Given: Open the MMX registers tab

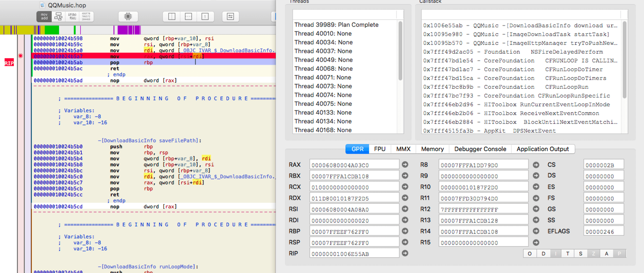Looking at the screenshot, I should pos(403,149).
